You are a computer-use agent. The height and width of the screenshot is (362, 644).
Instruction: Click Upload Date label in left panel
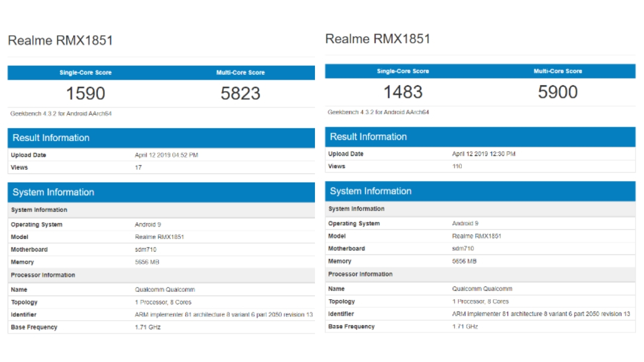(x=28, y=155)
